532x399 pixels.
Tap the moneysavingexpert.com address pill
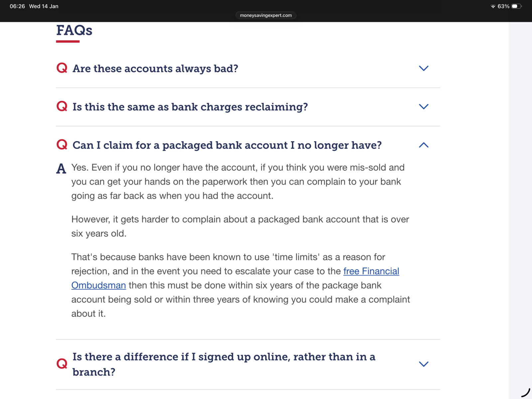point(266,15)
